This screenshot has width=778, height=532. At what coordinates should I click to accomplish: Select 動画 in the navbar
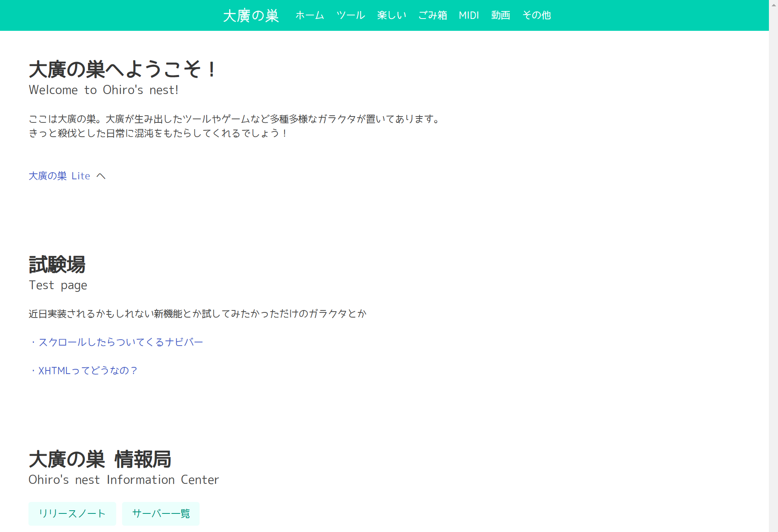(500, 15)
